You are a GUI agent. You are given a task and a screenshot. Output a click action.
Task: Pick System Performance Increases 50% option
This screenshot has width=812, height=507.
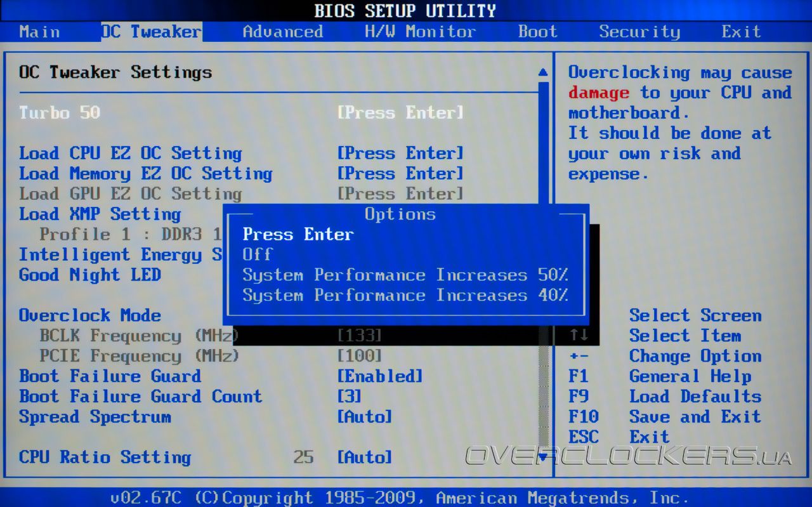coord(405,275)
